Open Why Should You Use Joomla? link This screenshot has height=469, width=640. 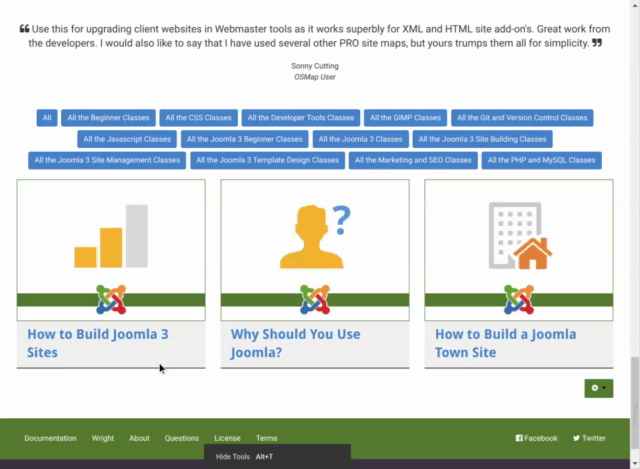[x=296, y=343]
